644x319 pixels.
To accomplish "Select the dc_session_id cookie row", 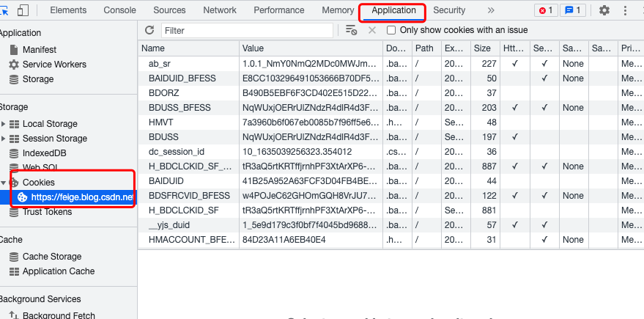I will point(391,152).
